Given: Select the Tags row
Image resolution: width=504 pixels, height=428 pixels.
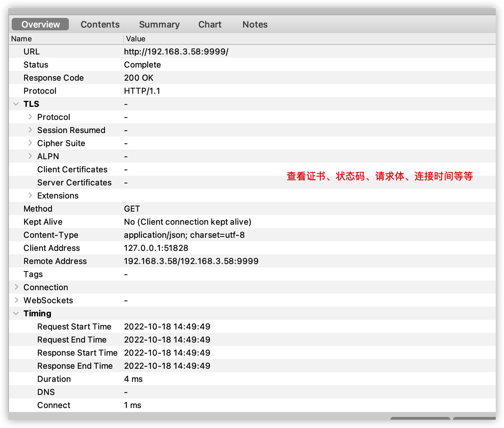Looking at the screenshot, I should pyautogui.click(x=252, y=274).
